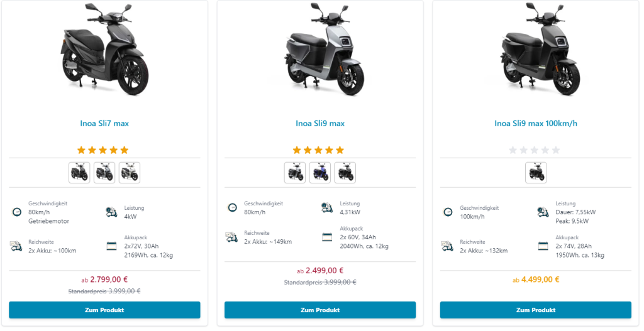Image resolution: width=644 pixels, height=331 pixels.
Task: Click the Akkupack battery icon on Sli9 max
Action: click(327, 237)
